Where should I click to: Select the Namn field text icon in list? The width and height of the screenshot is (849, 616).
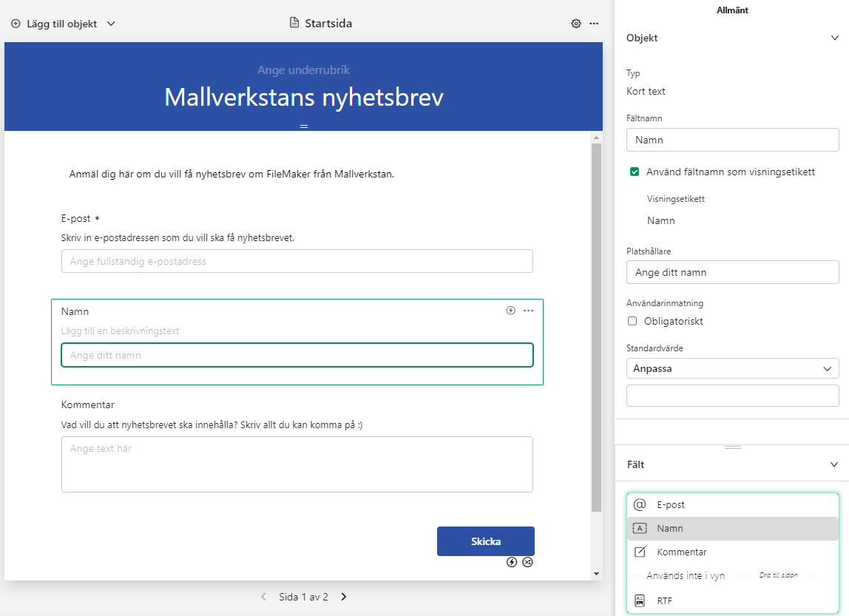[x=640, y=528]
